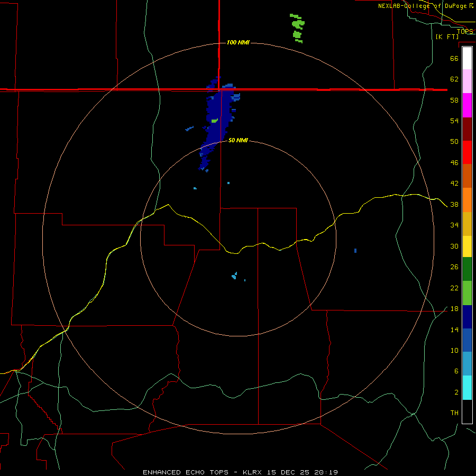This screenshot has height=476, width=476.
Task: Click the '42' scale label
Action: 454,183
